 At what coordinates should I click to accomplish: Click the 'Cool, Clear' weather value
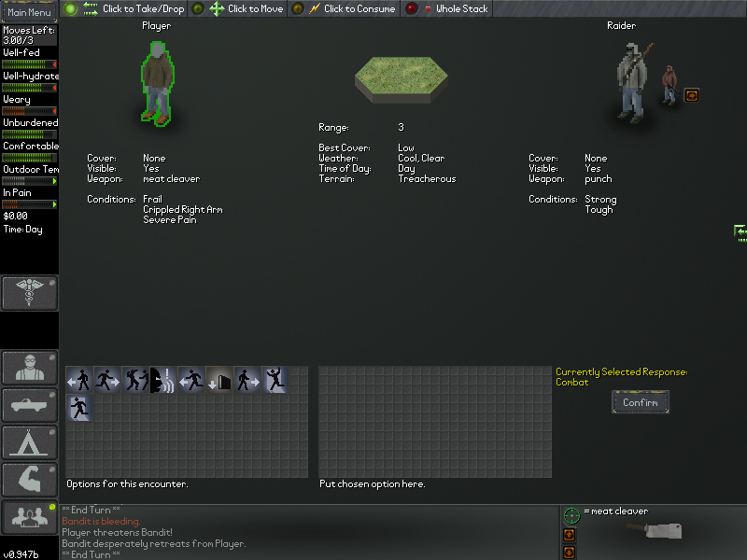(421, 158)
